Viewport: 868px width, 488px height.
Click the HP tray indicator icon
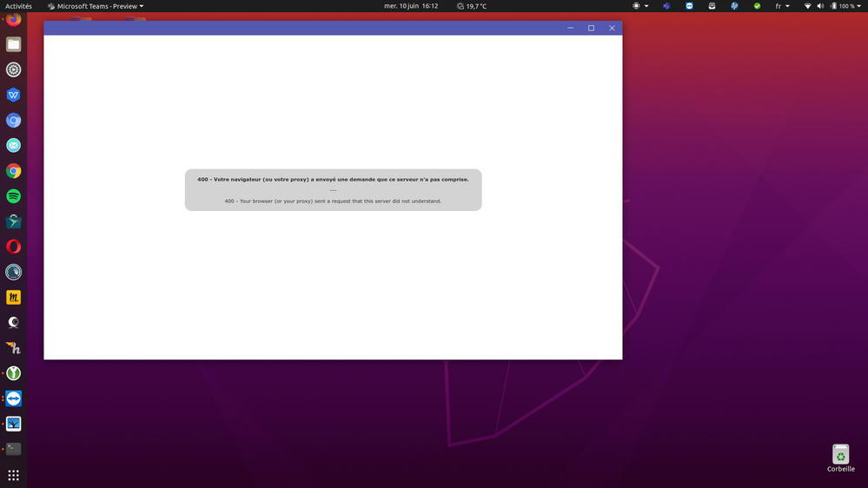(734, 6)
